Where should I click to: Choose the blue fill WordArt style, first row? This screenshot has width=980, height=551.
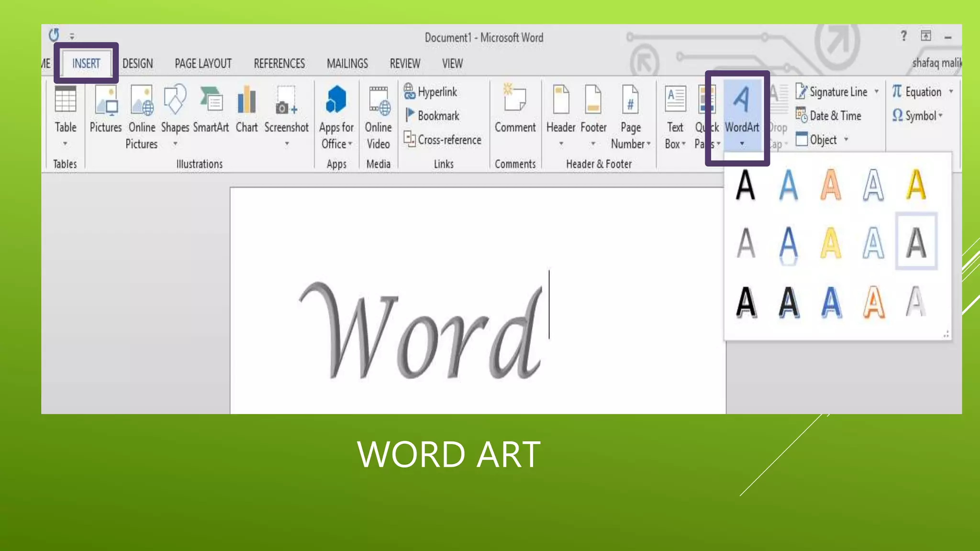click(788, 185)
